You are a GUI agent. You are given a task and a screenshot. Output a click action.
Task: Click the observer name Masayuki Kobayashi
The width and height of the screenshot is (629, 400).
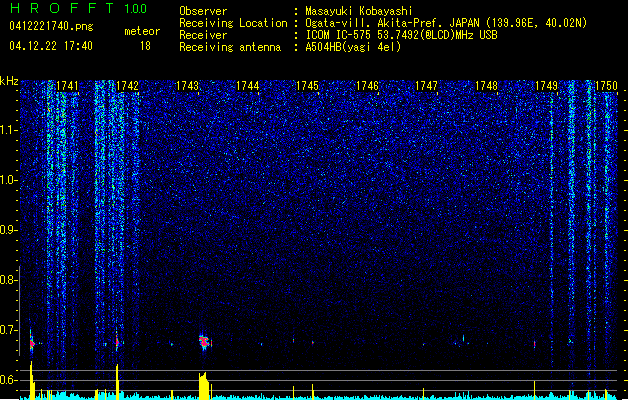coord(359,11)
